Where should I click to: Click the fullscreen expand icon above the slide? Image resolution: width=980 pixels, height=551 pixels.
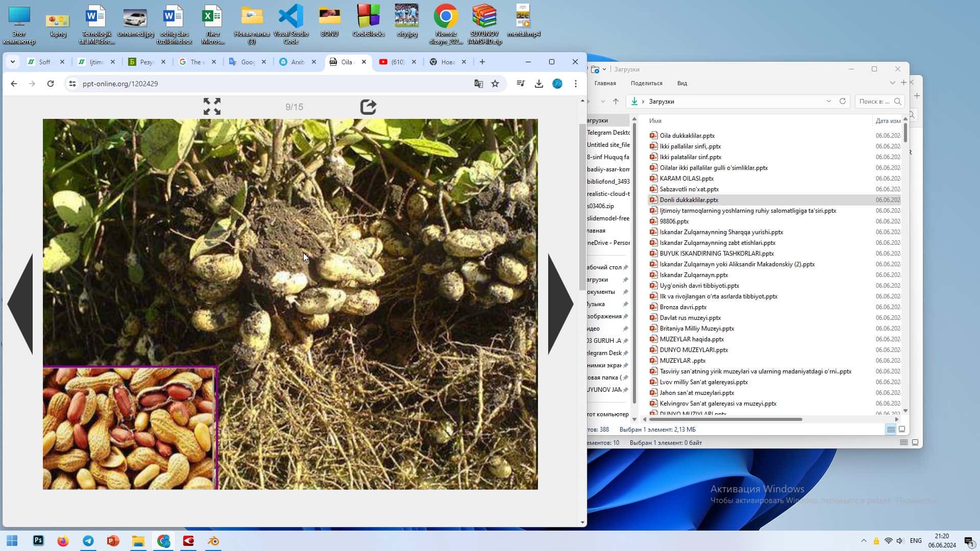[x=212, y=107]
